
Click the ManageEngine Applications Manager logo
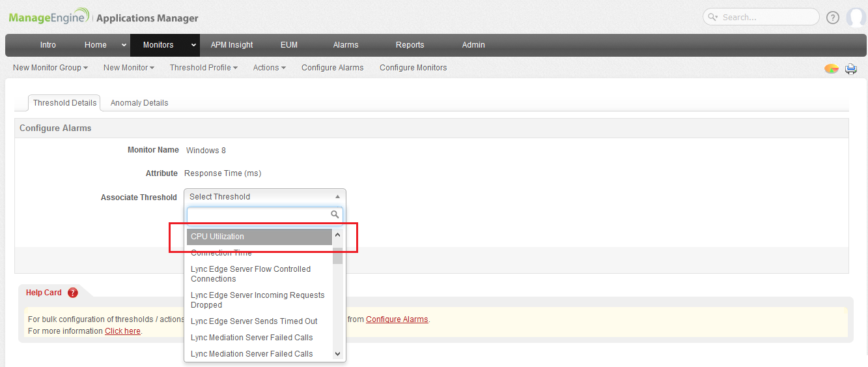[x=104, y=18]
